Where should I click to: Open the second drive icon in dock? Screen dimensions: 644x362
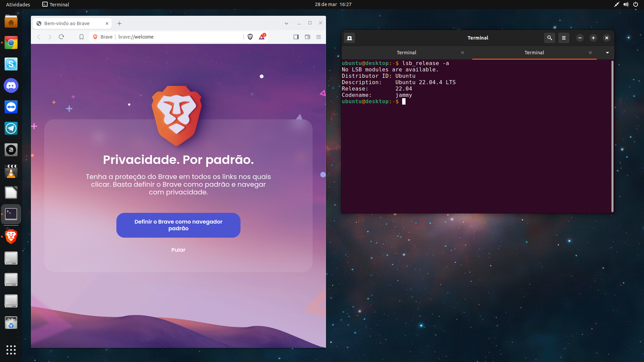point(11,280)
